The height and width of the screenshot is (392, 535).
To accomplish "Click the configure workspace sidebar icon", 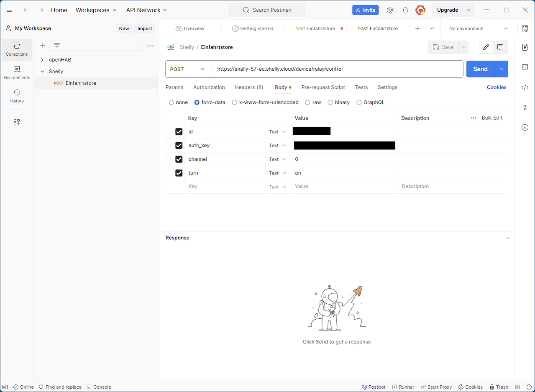I will coord(17,122).
